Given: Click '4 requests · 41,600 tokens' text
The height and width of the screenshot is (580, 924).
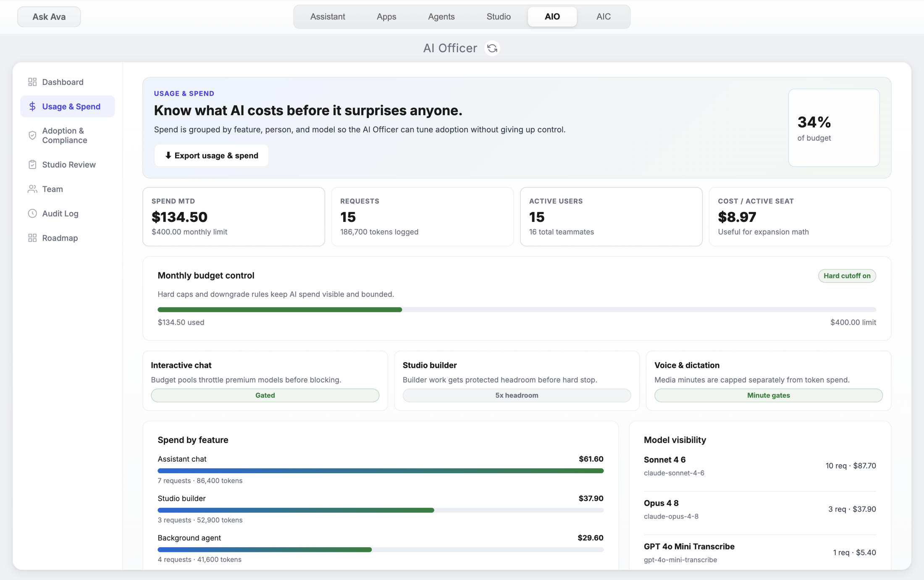Looking at the screenshot, I should pos(199,559).
